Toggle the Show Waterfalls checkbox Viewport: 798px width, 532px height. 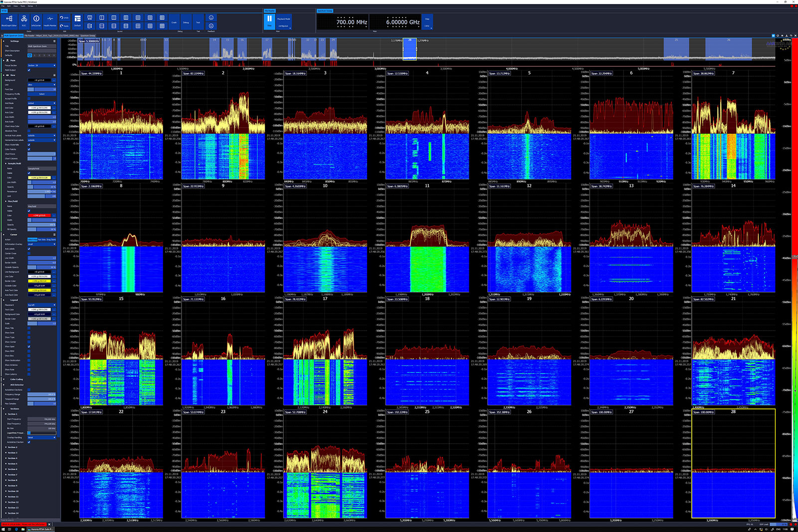tap(29, 145)
